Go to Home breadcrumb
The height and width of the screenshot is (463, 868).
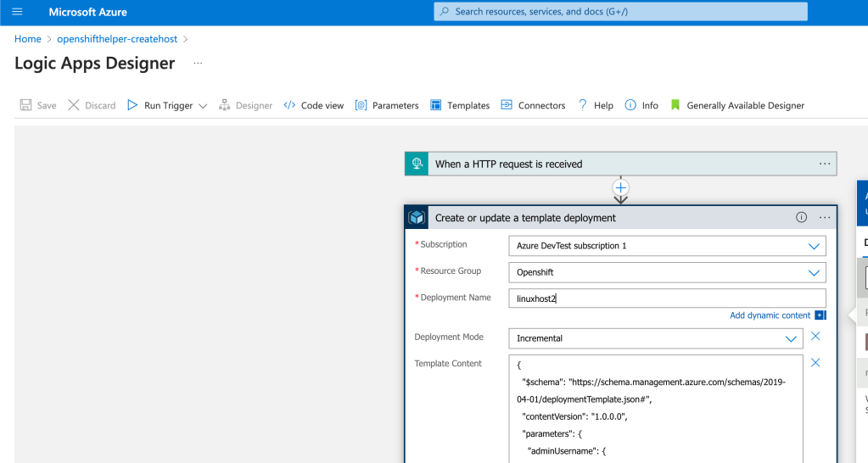pos(28,39)
